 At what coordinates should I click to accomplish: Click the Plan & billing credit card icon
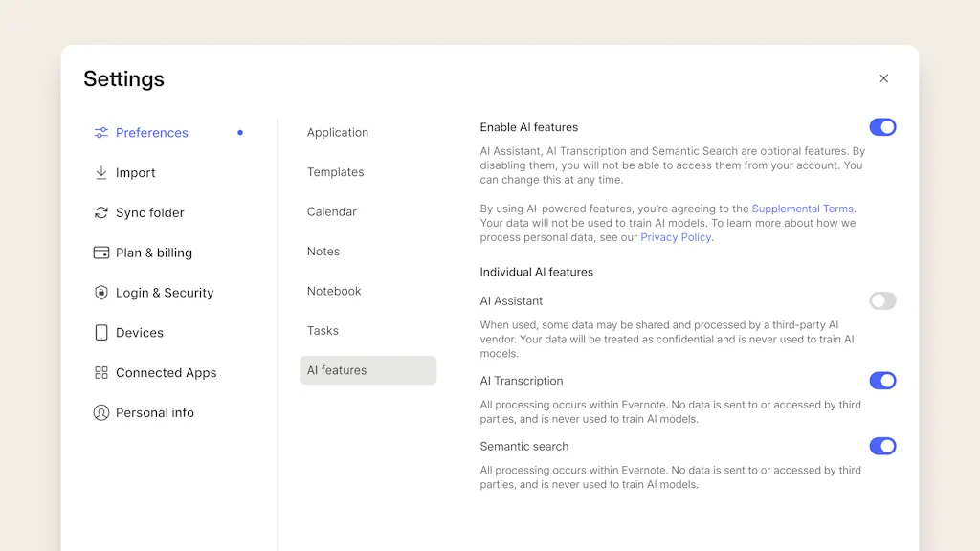pyautogui.click(x=100, y=253)
